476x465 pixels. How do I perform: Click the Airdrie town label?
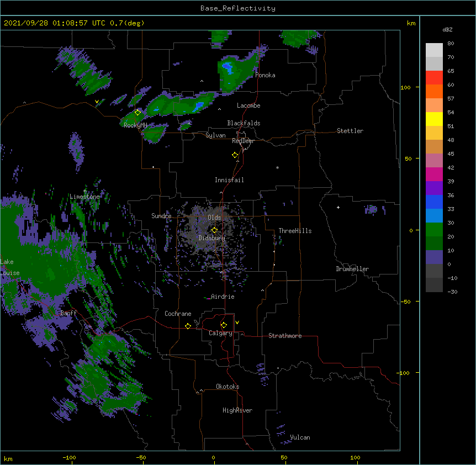[223, 297]
